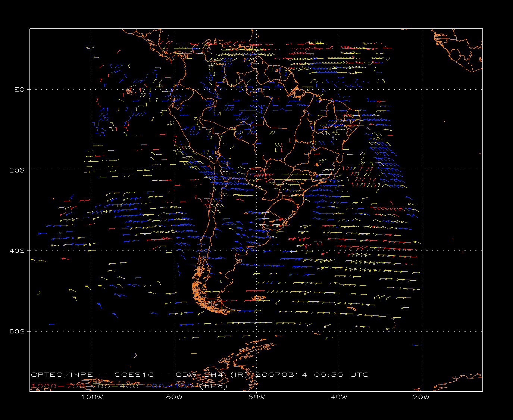
Task: Click the 40W longitude label
Action: pos(339,397)
